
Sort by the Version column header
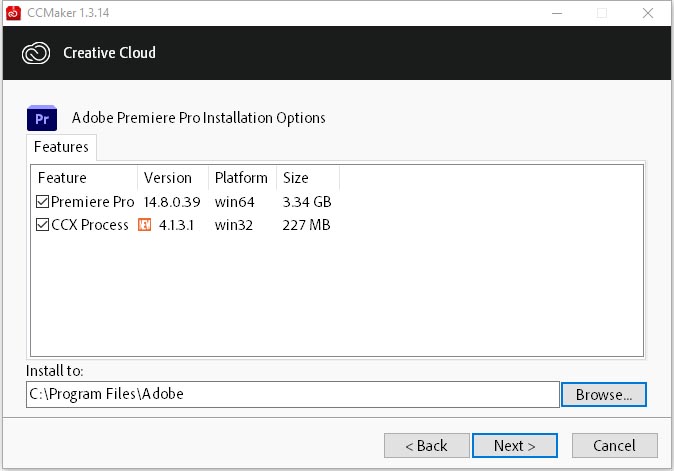click(x=172, y=178)
